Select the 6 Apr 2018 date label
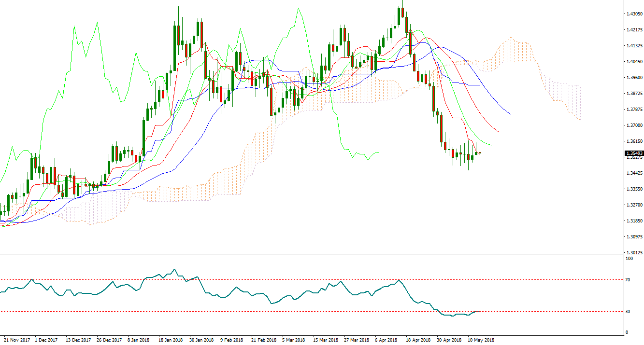Screen dimensions: 644x345 point(386,340)
